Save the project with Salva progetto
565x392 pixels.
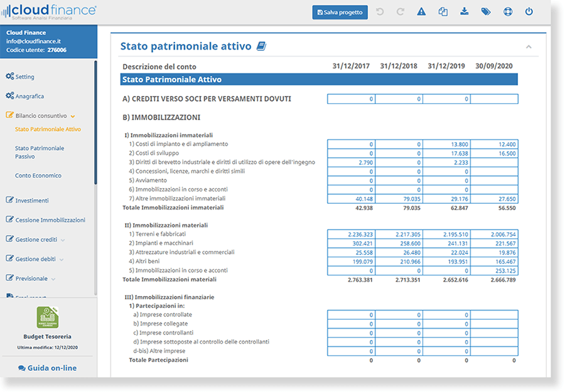[340, 13]
